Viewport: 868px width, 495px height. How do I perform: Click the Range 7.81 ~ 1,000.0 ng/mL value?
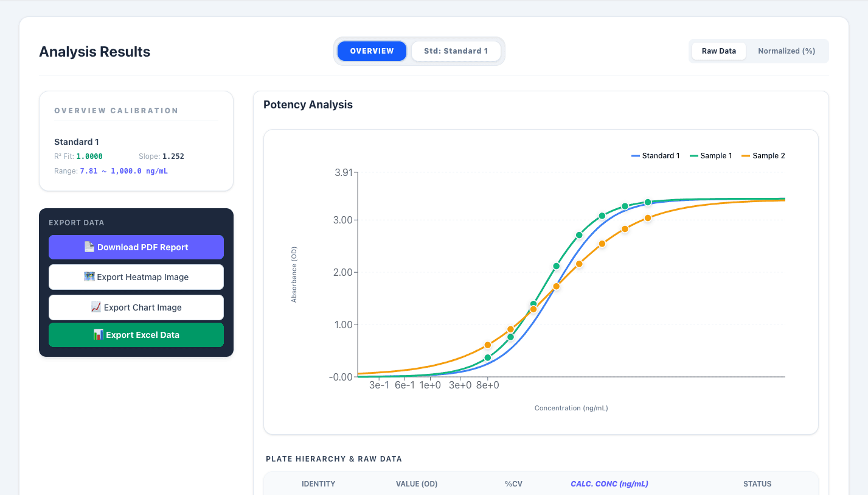(124, 171)
